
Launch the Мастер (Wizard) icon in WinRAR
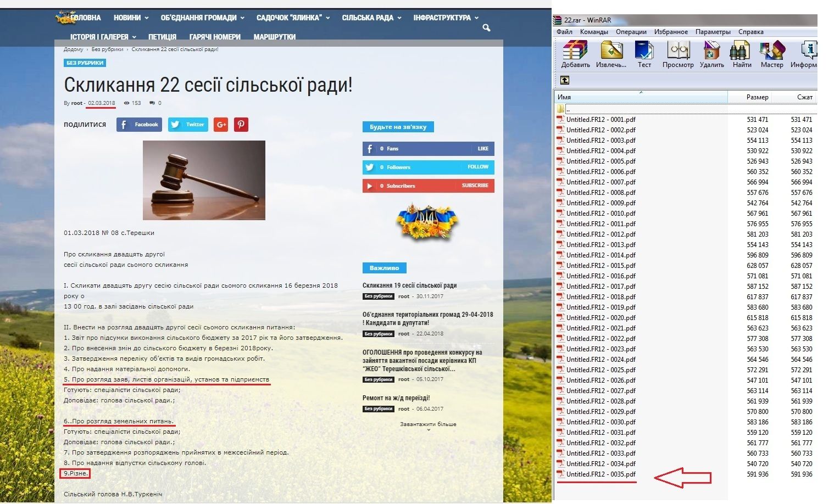(x=772, y=53)
